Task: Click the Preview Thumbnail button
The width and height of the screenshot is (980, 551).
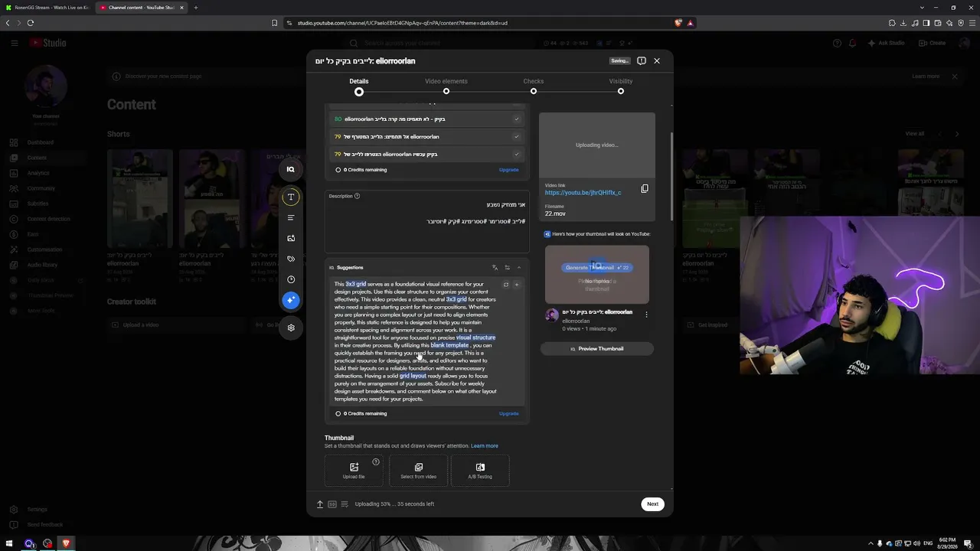Action: pos(597,349)
